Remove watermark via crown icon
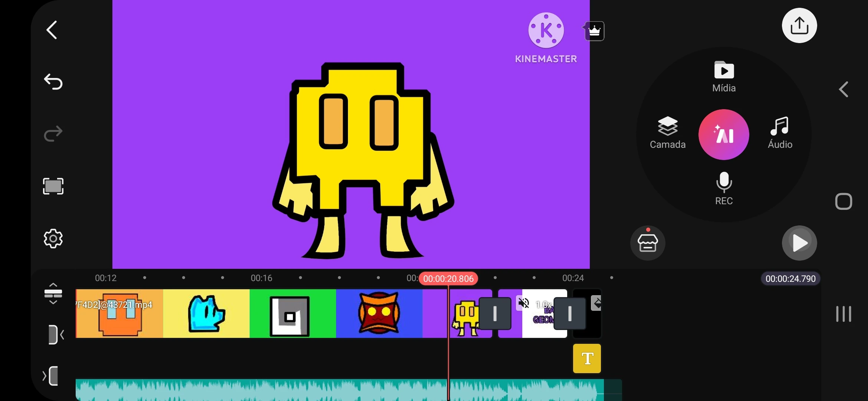 [594, 31]
